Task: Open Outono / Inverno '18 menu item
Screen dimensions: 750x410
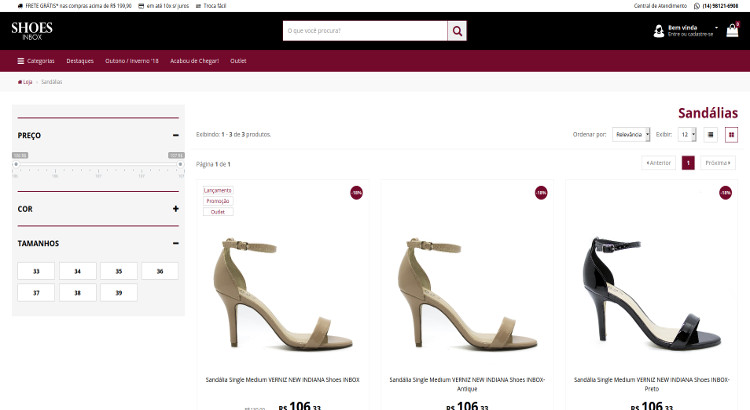Action: coord(132,61)
